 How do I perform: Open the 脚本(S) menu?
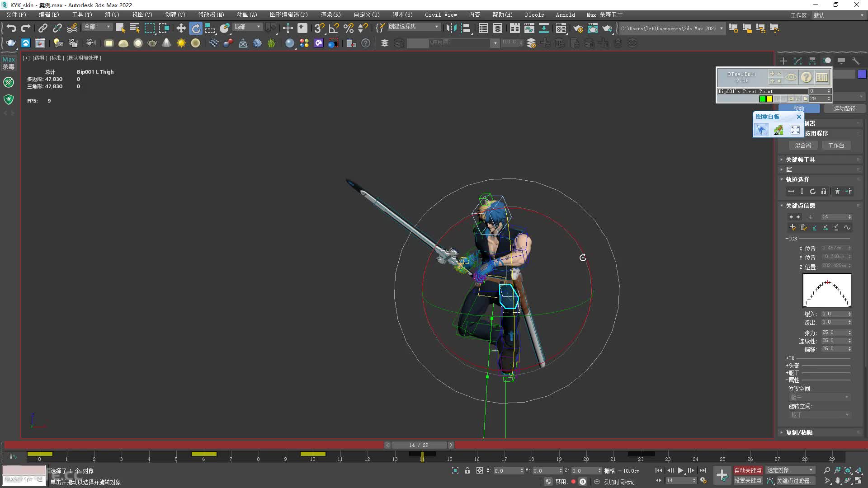coord(402,14)
